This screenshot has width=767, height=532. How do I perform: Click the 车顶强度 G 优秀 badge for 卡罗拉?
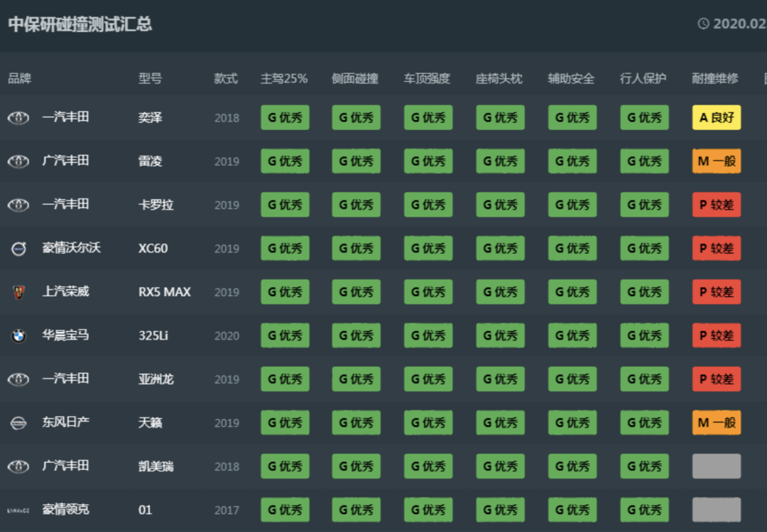tap(428, 205)
